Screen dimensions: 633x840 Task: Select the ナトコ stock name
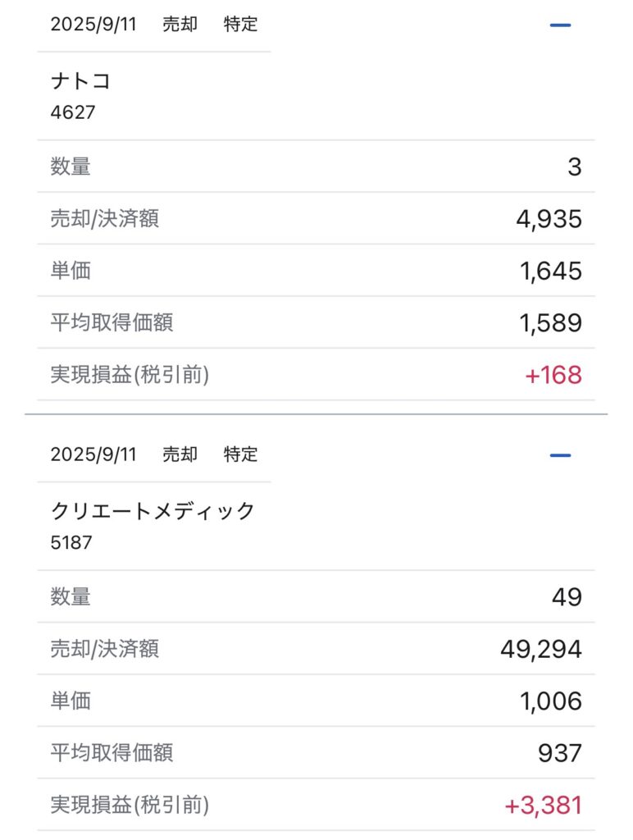(x=80, y=81)
